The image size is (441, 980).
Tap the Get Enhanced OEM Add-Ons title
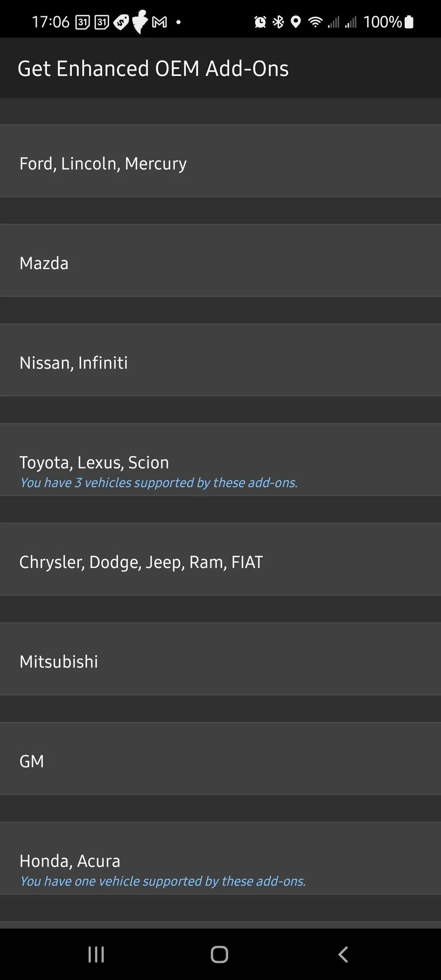(153, 68)
